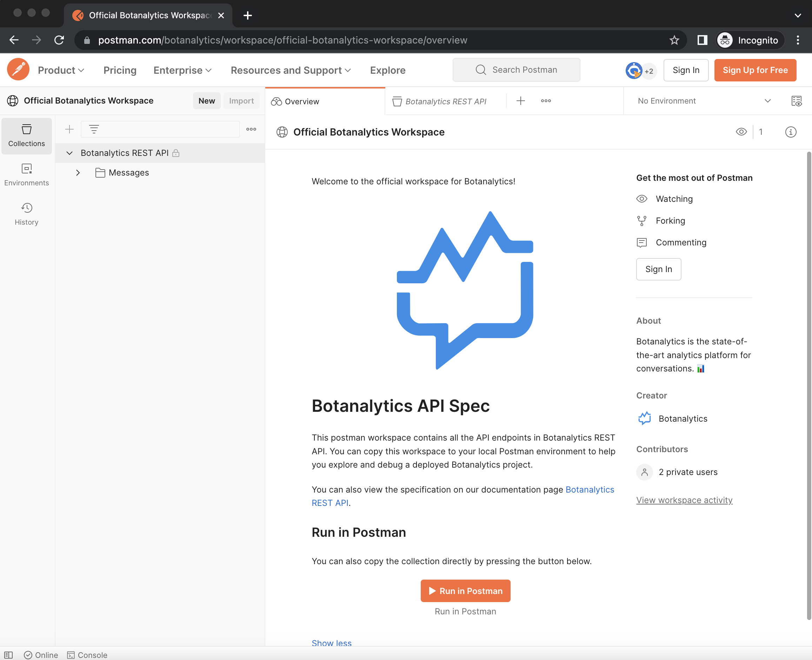Viewport: 812px width, 660px height.
Task: Click View workspace activity link
Action: pyautogui.click(x=684, y=500)
